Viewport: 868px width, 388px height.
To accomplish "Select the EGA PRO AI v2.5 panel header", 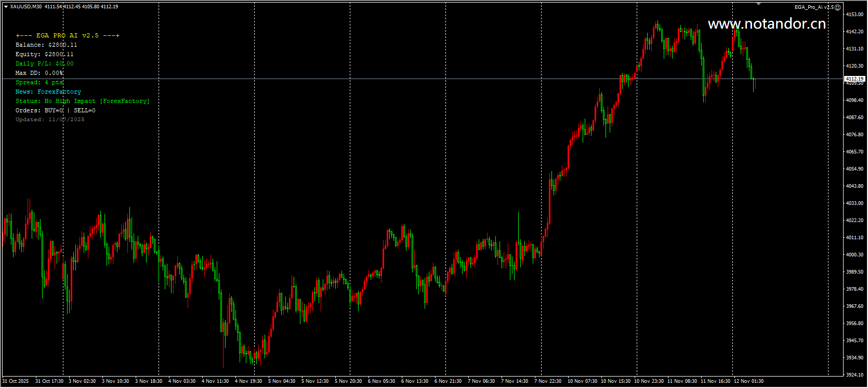I will (68, 35).
